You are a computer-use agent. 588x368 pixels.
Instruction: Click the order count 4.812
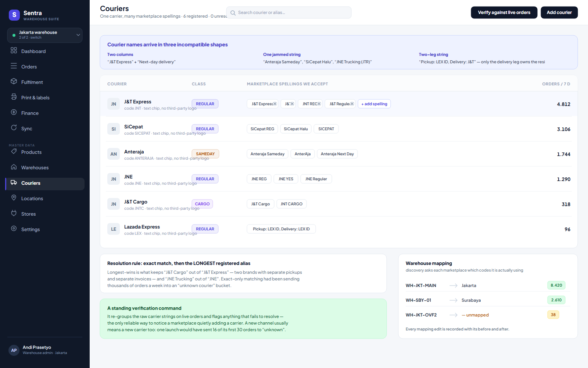[x=563, y=104]
